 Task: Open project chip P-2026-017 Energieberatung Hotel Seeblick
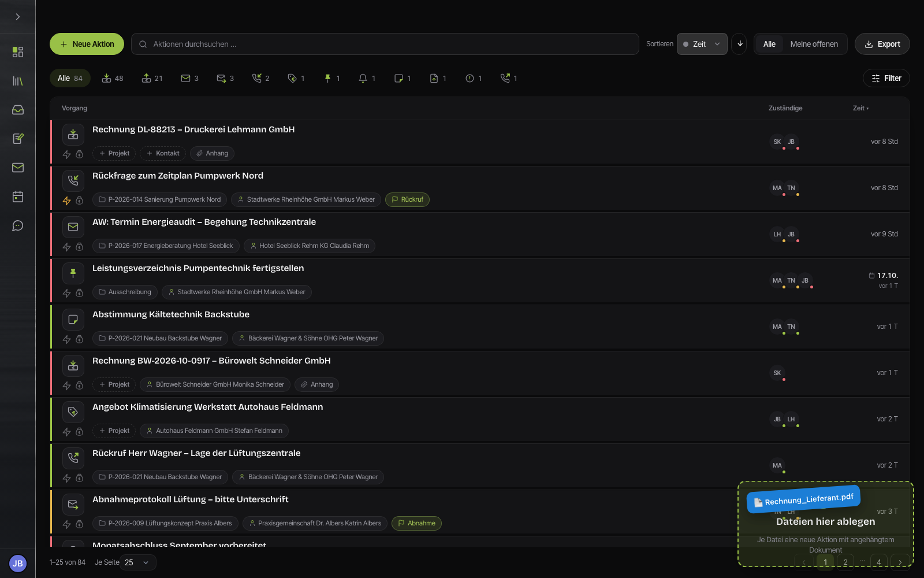[166, 246]
